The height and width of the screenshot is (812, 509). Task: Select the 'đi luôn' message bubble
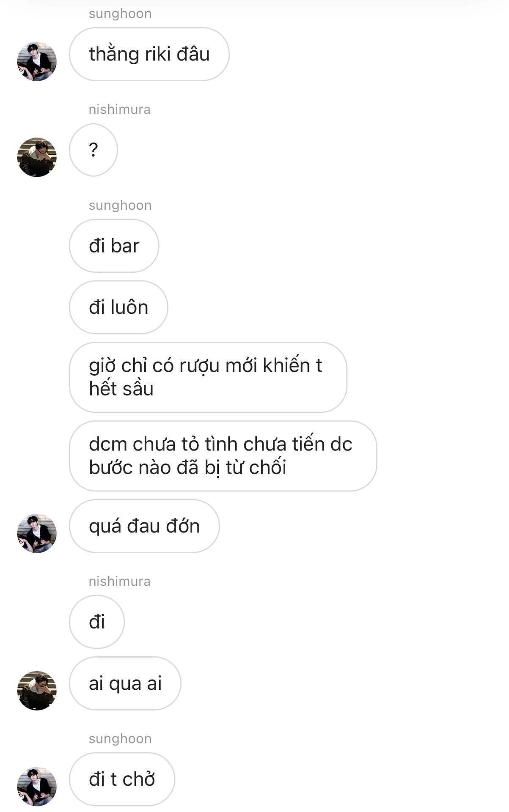[118, 307]
